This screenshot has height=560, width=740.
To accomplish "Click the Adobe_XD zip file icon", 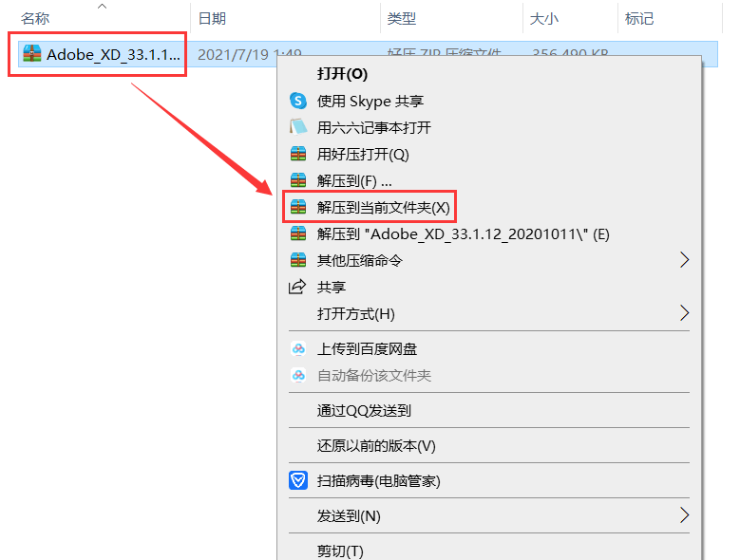I will click(32, 54).
